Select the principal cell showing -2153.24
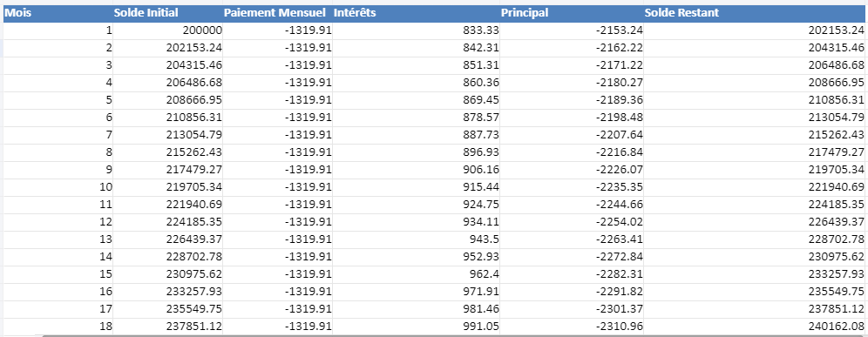Viewport: 868px width, 337px height. click(572, 31)
